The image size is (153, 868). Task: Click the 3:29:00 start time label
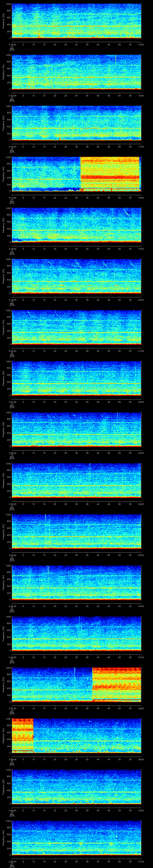point(12,810)
